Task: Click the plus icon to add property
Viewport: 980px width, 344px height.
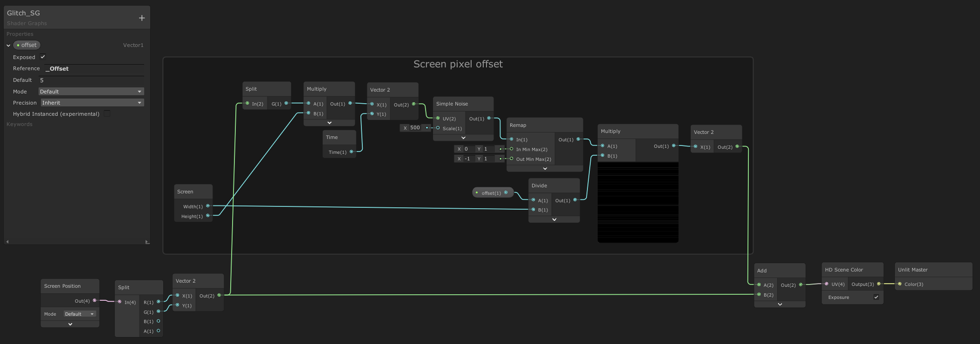Action: coord(142,18)
